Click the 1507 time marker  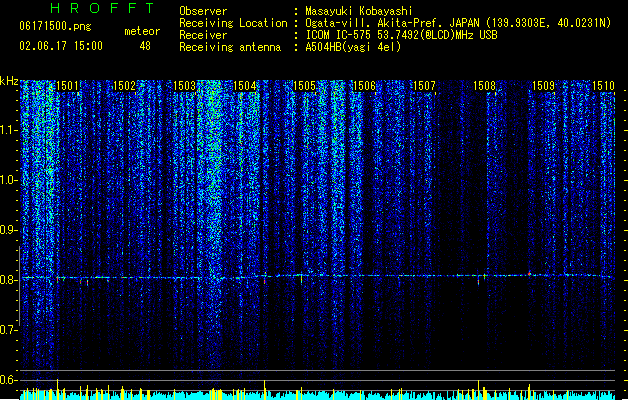(424, 86)
